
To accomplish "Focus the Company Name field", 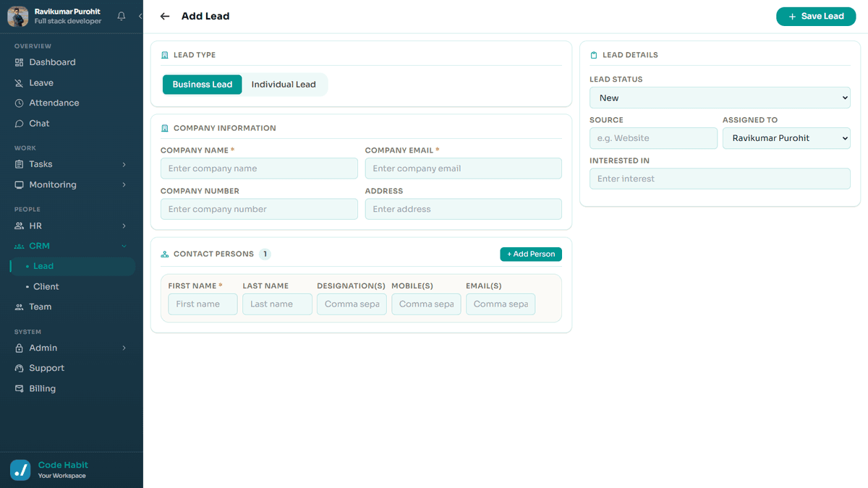I will coord(259,168).
